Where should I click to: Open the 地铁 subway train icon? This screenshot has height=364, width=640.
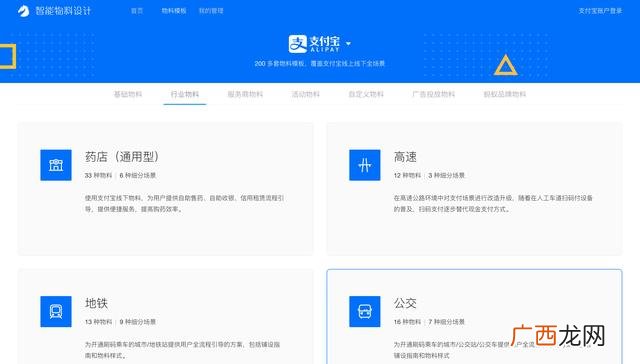56,311
